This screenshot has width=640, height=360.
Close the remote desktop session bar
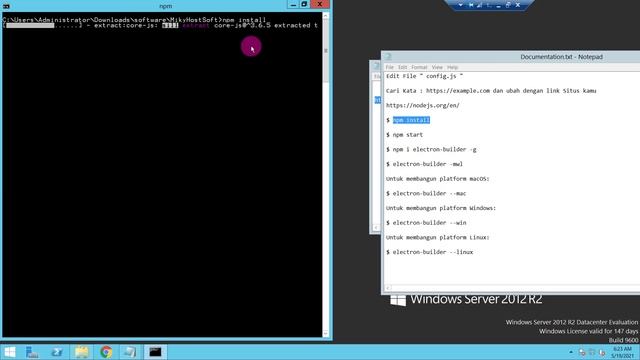click(518, 5)
